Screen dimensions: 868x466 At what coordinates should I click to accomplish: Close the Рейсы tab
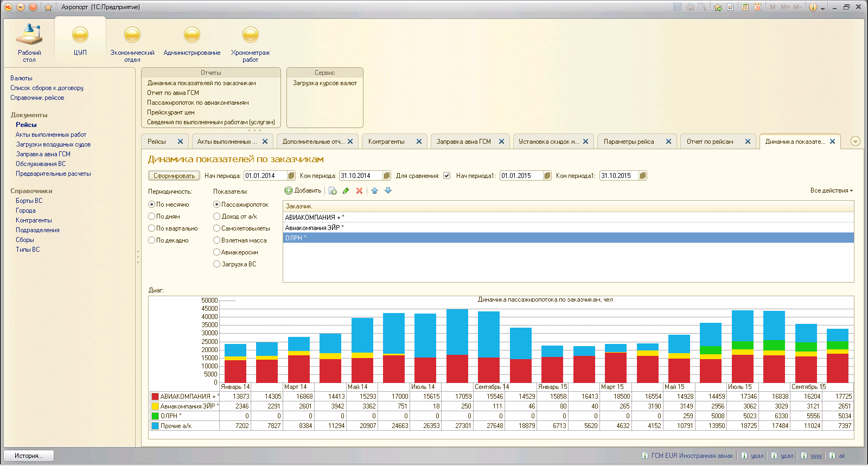(x=180, y=142)
